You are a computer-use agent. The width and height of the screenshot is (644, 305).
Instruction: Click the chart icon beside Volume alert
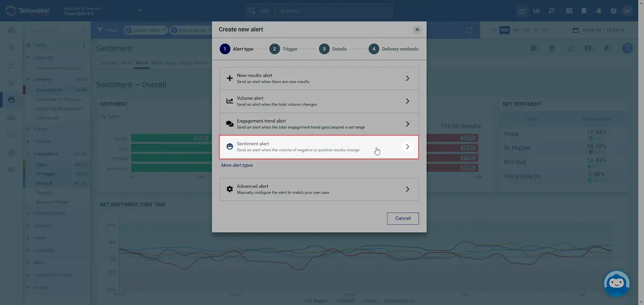click(229, 101)
